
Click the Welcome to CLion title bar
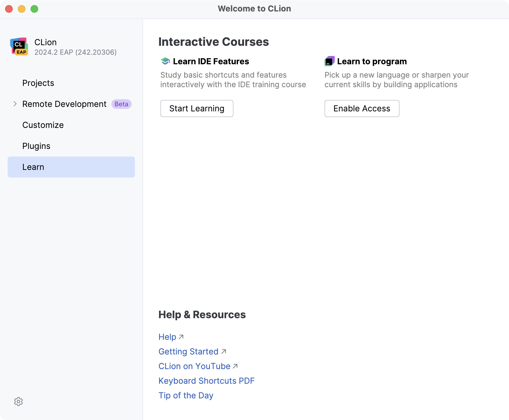tap(254, 9)
